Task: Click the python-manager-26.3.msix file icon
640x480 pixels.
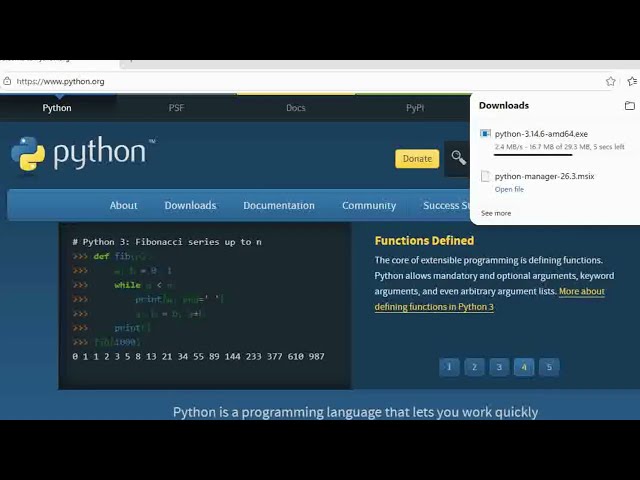Action: 485,176
